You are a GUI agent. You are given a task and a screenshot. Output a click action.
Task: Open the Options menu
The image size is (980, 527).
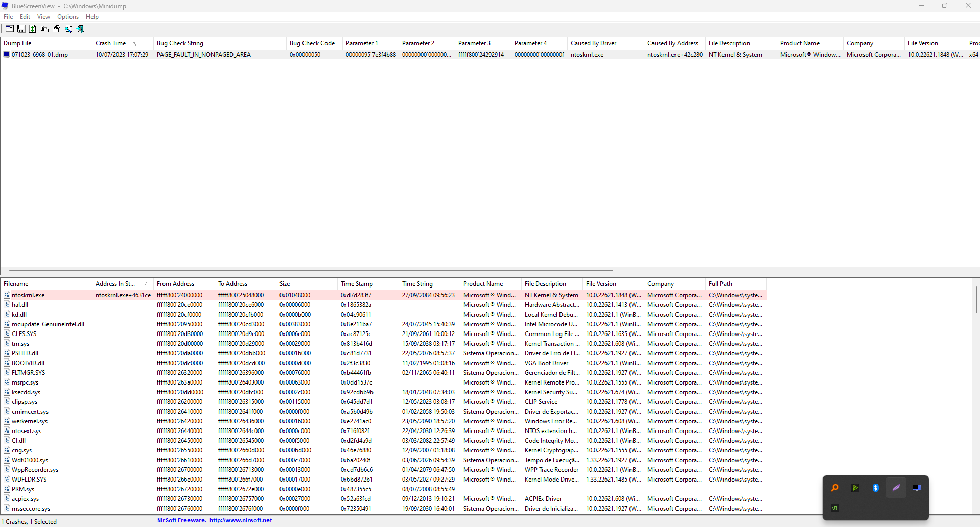pos(68,17)
